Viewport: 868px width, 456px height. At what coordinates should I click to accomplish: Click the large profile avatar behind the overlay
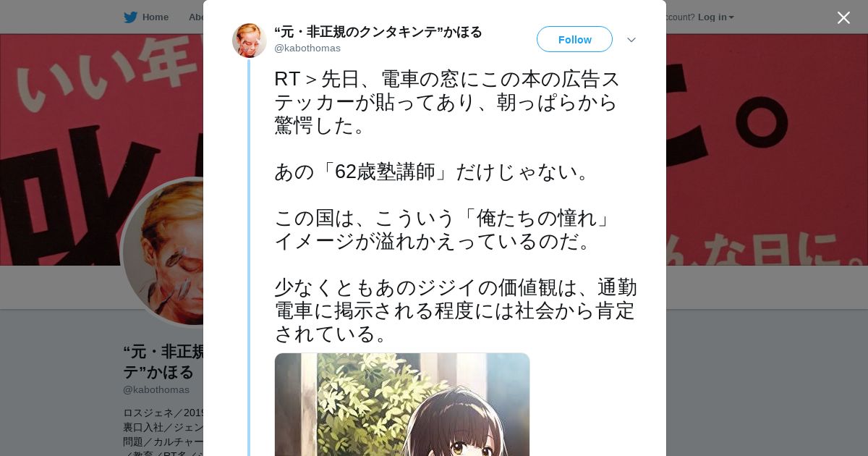tap(163, 253)
